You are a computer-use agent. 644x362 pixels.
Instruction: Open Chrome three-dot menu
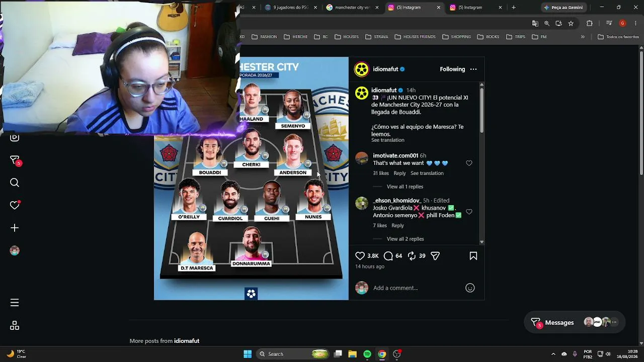point(635,23)
